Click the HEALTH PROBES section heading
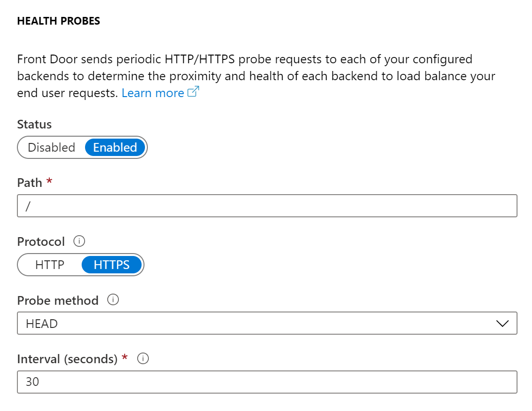The height and width of the screenshot is (411, 532). (x=58, y=21)
